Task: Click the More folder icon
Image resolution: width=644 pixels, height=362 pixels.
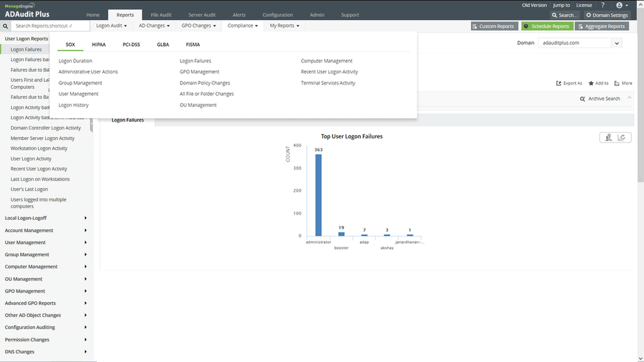Action: (x=617, y=83)
